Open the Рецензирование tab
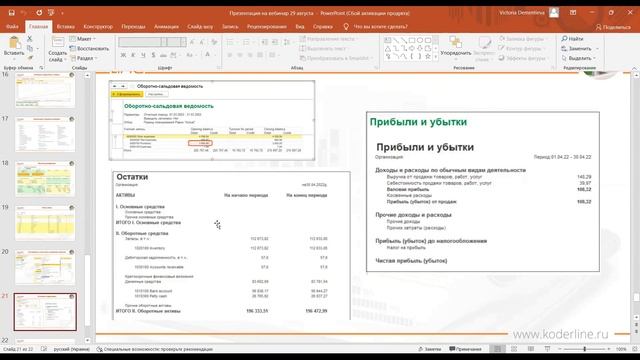Viewport: 640px width, 360px height. (x=267, y=27)
